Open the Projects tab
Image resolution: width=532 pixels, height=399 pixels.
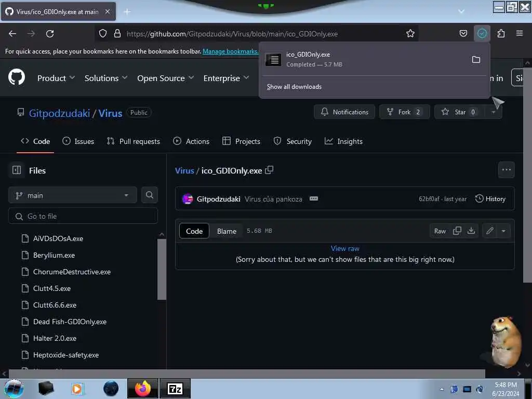pos(242,141)
